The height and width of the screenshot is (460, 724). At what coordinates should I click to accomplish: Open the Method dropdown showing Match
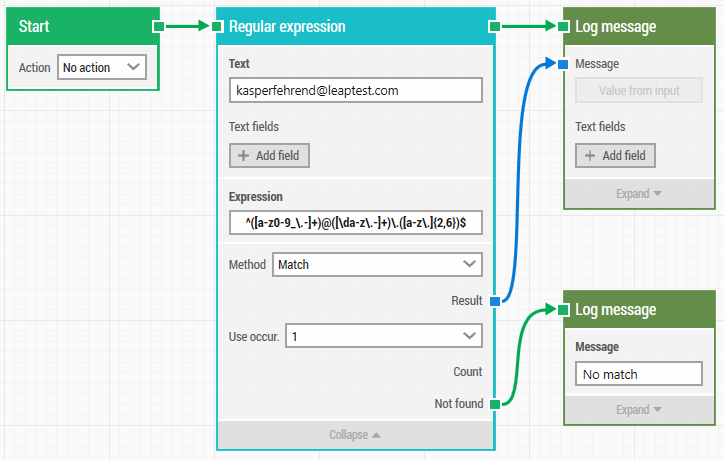(377, 265)
